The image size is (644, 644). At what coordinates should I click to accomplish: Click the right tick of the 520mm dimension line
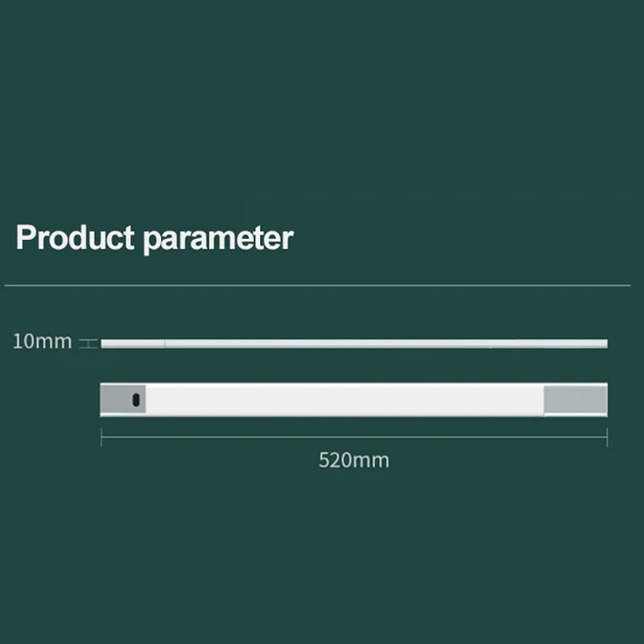[607, 437]
